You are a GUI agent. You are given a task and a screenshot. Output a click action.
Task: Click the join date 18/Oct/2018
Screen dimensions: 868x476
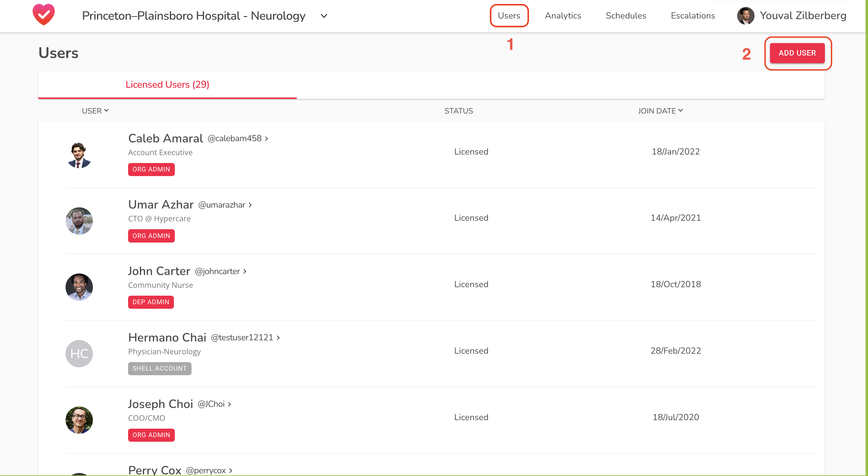coord(676,284)
